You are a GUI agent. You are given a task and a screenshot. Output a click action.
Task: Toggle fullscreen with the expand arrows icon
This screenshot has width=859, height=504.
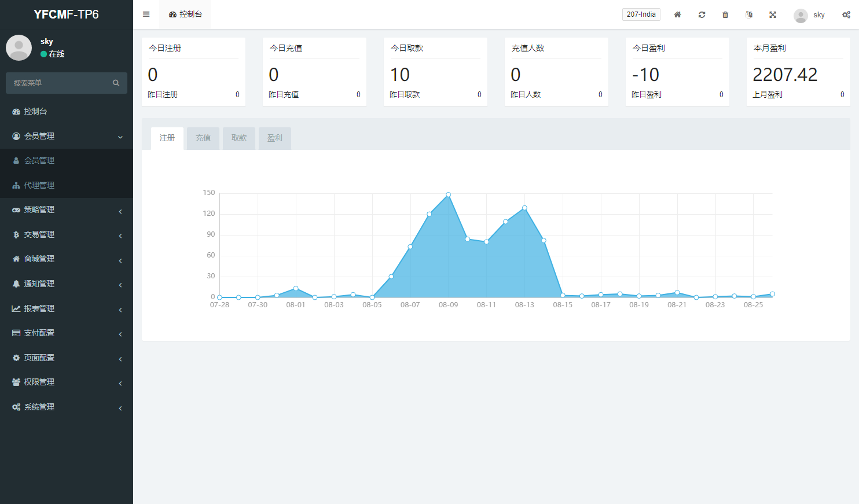click(x=773, y=14)
